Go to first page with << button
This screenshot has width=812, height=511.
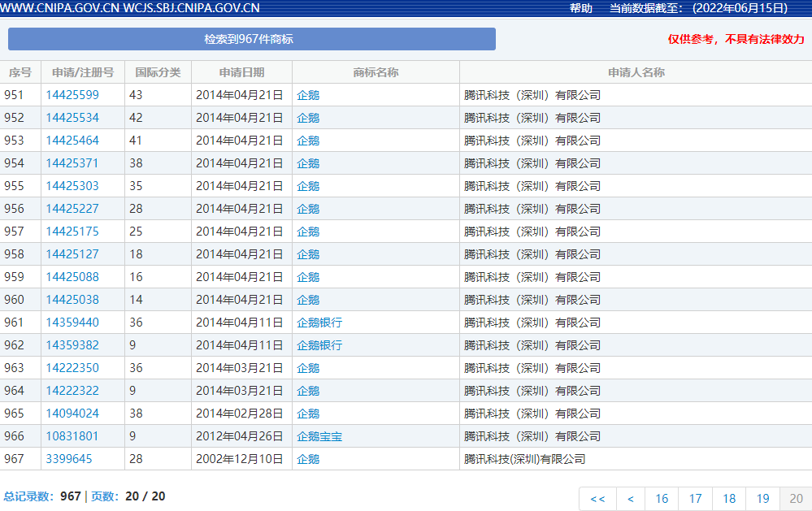click(x=597, y=499)
